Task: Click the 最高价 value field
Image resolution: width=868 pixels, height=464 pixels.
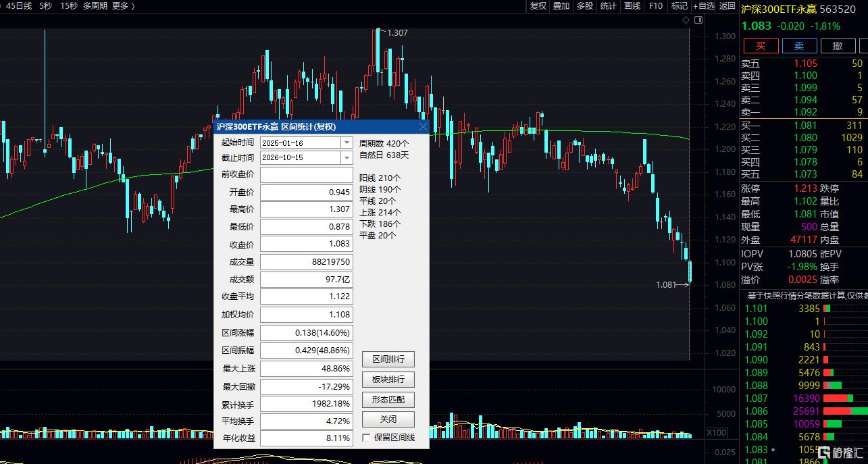Action: (x=307, y=210)
